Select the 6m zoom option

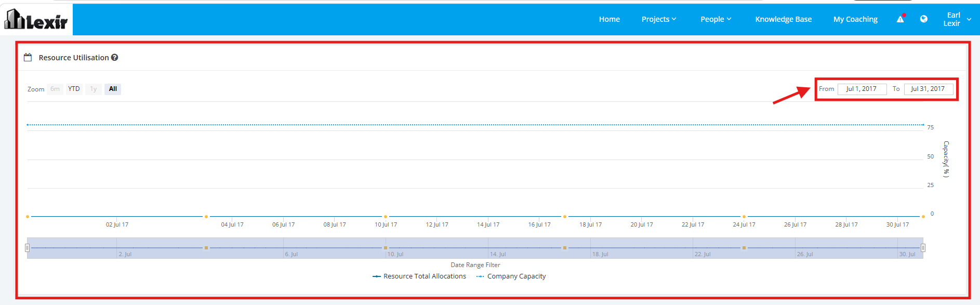coord(55,89)
